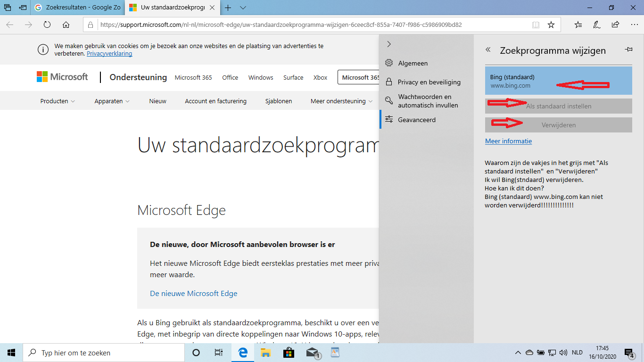
Task: Add page to favorites with star
Action: (x=551, y=25)
